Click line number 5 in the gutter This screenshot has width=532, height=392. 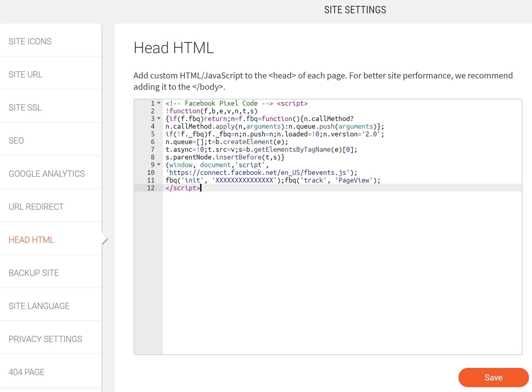[153, 134]
